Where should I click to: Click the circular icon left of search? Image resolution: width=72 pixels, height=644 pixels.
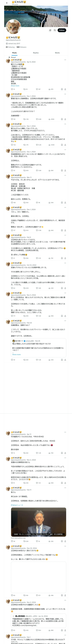click(x=50, y=30)
